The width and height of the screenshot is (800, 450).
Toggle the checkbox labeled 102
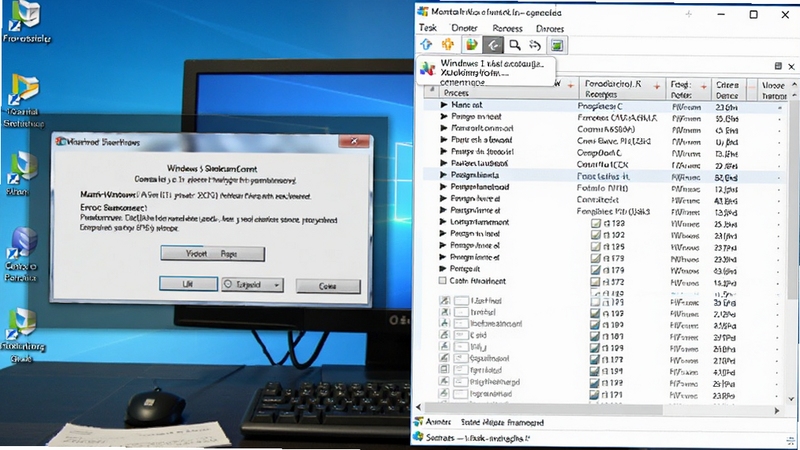click(595, 235)
